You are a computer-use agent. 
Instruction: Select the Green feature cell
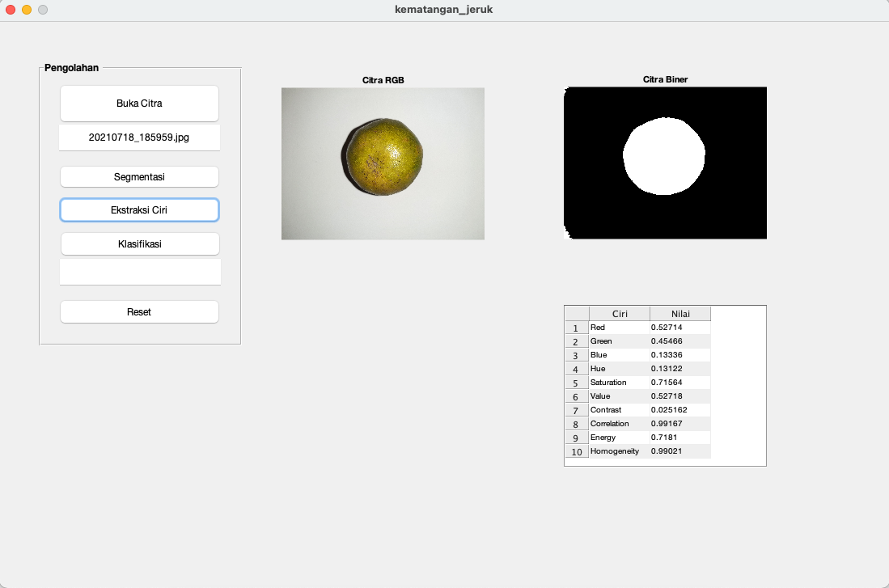pyautogui.click(x=620, y=341)
